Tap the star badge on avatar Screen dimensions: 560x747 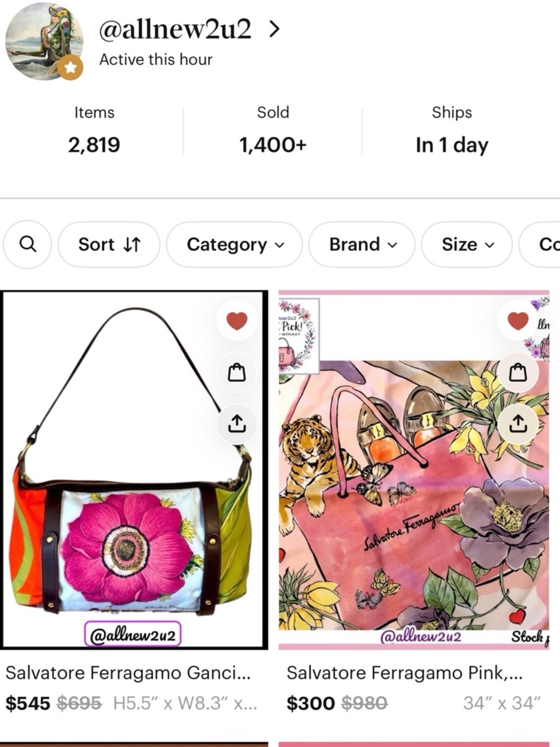tap(71, 68)
